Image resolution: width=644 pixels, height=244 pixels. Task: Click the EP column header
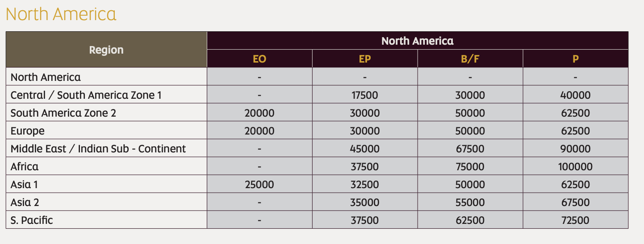(x=365, y=59)
